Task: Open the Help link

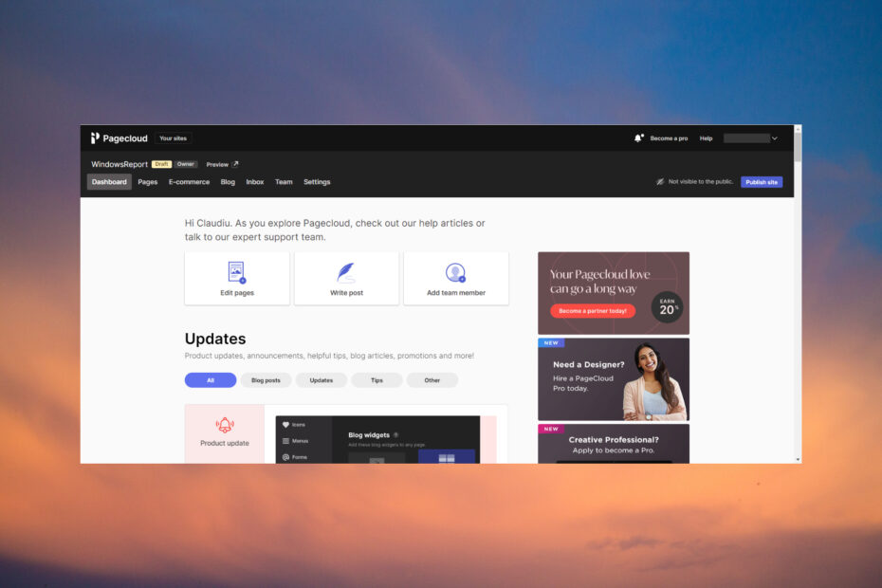Action: pyautogui.click(x=706, y=138)
